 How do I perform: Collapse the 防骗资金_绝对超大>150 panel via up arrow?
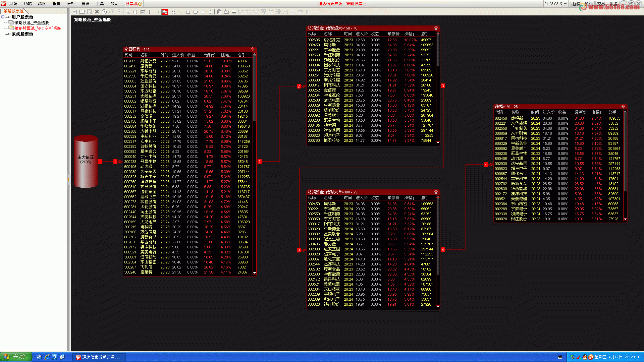[x=436, y=28]
